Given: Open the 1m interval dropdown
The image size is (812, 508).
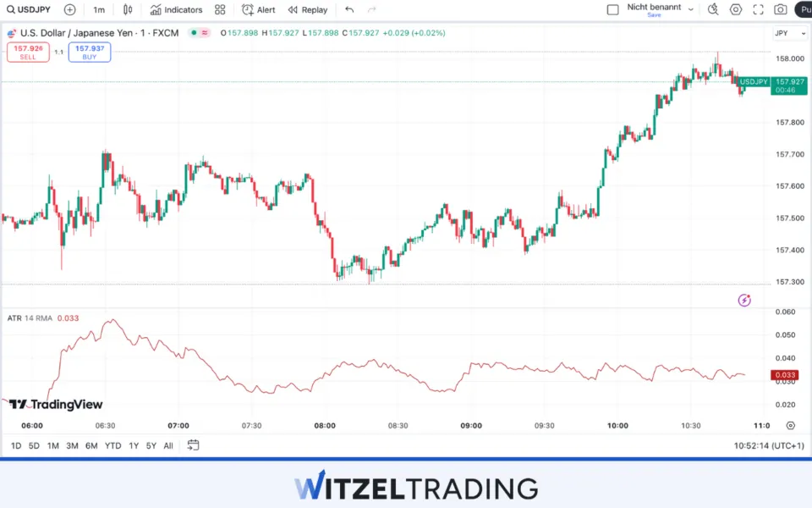Looking at the screenshot, I should tap(99, 10).
